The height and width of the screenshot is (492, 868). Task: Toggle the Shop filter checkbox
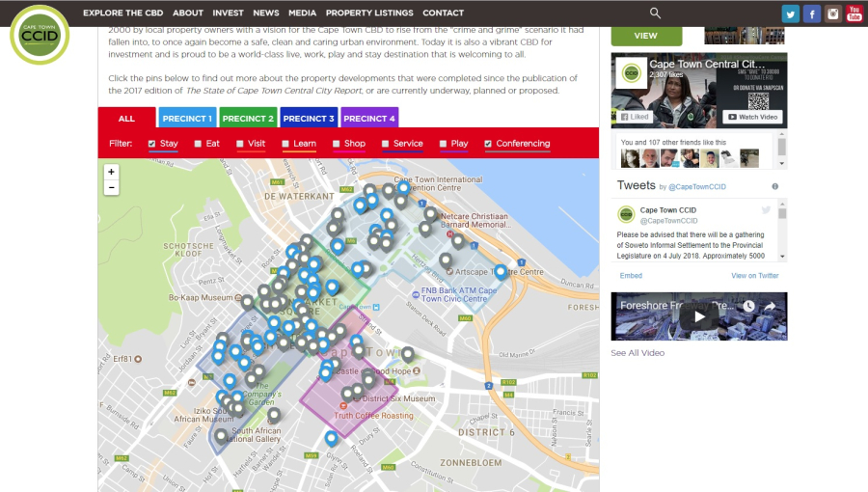(x=336, y=144)
